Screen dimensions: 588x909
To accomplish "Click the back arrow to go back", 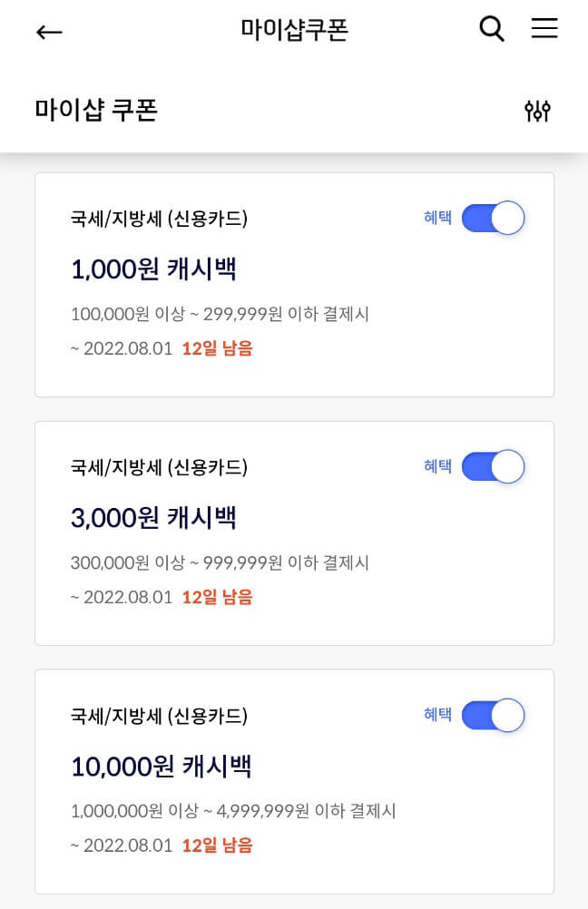I will (x=49, y=32).
